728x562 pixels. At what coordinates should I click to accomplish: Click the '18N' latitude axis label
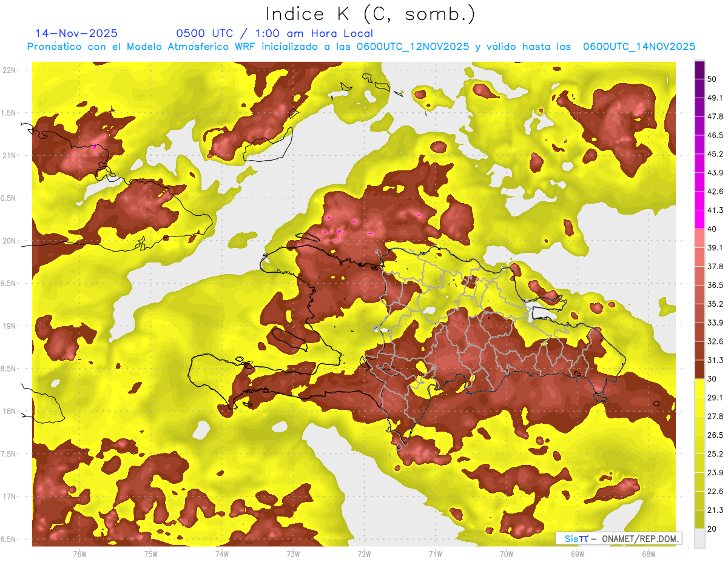click(9, 411)
